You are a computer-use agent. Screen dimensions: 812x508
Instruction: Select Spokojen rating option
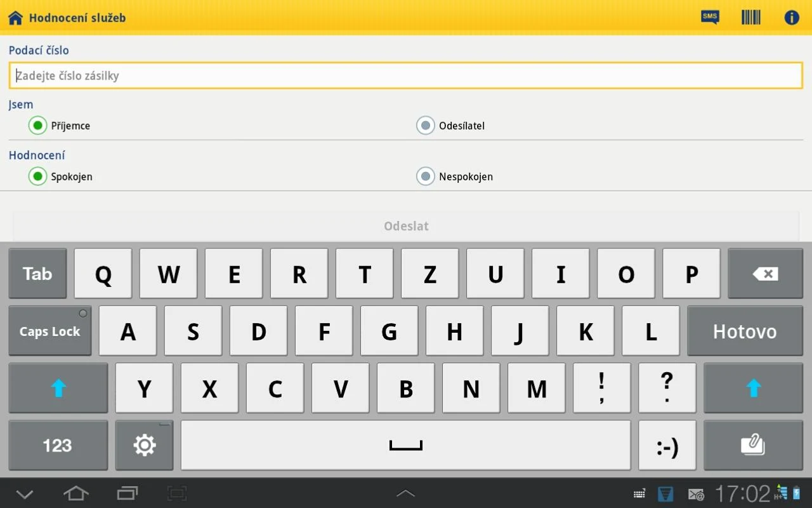coord(38,177)
